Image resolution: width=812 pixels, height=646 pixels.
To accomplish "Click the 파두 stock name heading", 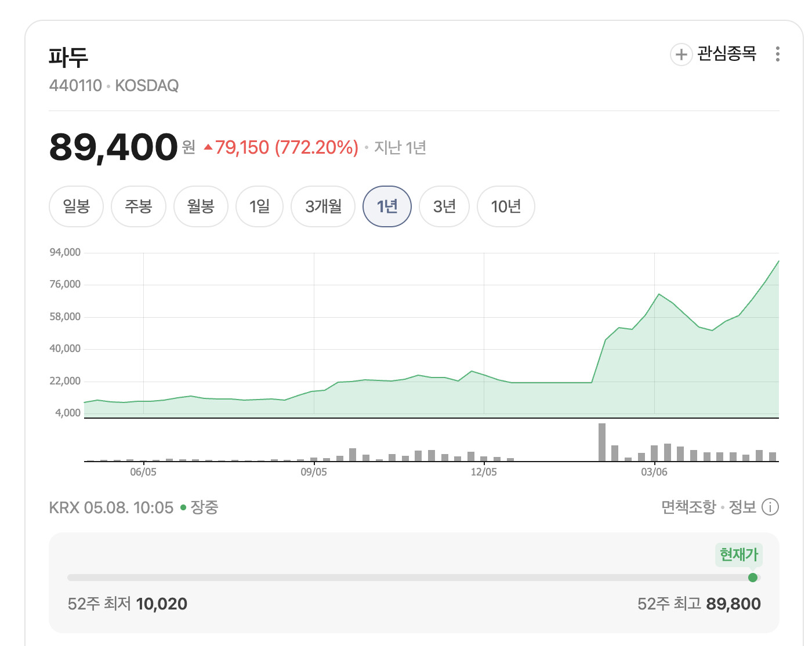I will pyautogui.click(x=68, y=57).
